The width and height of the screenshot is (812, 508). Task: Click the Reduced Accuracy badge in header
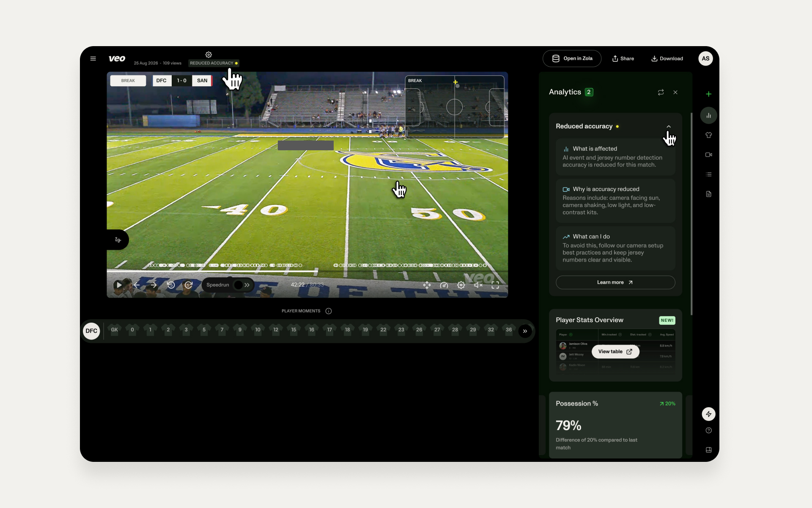[214, 63]
